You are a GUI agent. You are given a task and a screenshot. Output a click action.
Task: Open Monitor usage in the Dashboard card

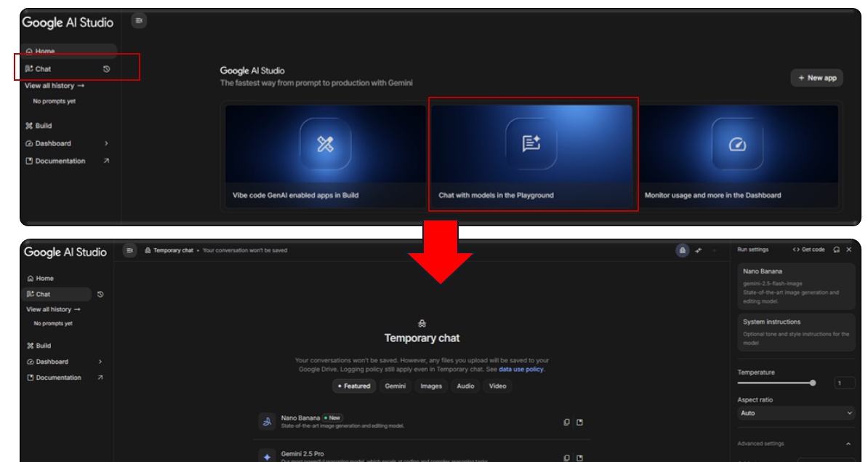click(737, 156)
